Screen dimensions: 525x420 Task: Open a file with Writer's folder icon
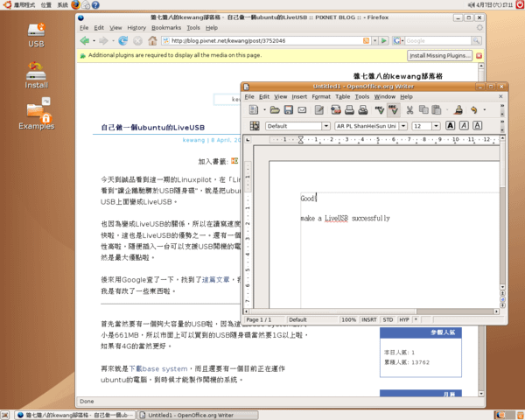275,110
